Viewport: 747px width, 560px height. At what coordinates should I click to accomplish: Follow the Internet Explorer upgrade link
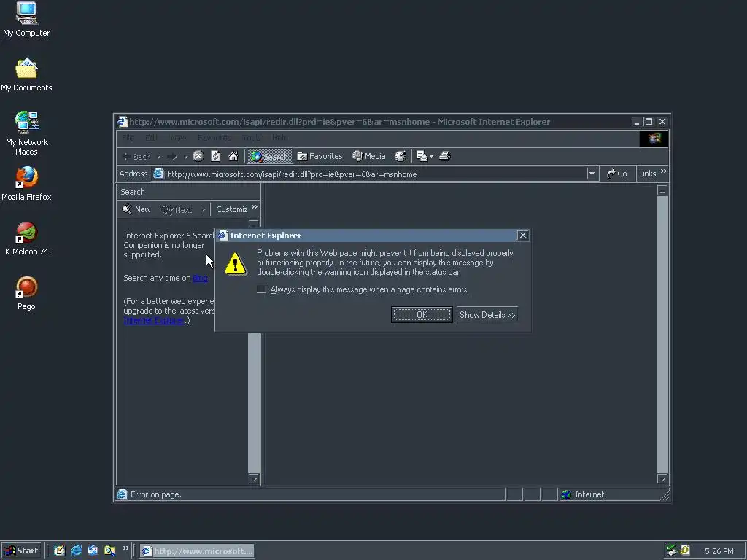click(154, 321)
